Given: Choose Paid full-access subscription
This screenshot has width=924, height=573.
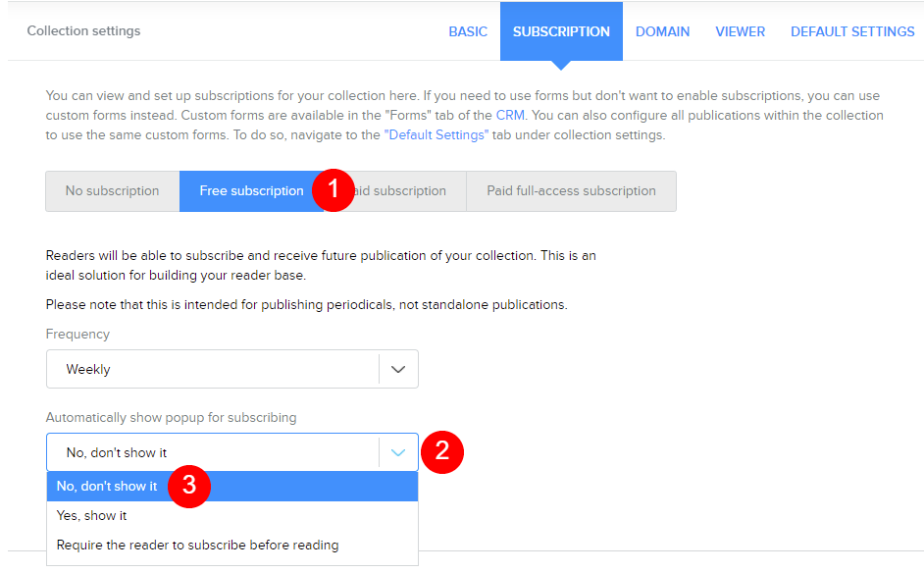Looking at the screenshot, I should point(571,191).
